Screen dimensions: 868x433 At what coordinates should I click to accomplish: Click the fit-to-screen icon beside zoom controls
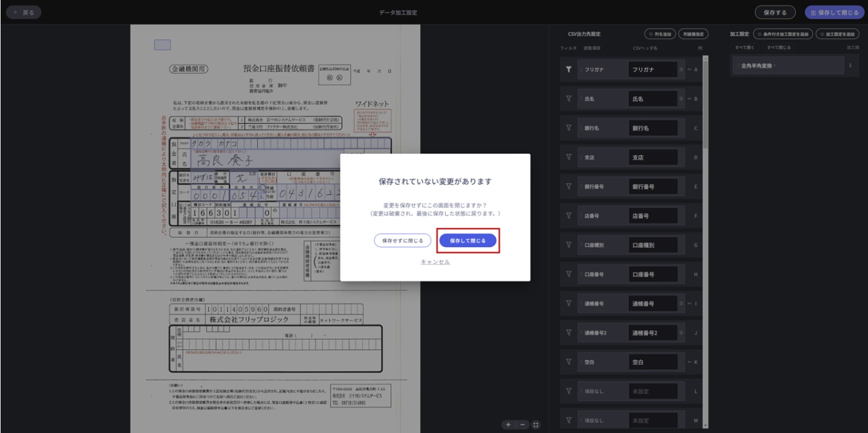(536, 424)
